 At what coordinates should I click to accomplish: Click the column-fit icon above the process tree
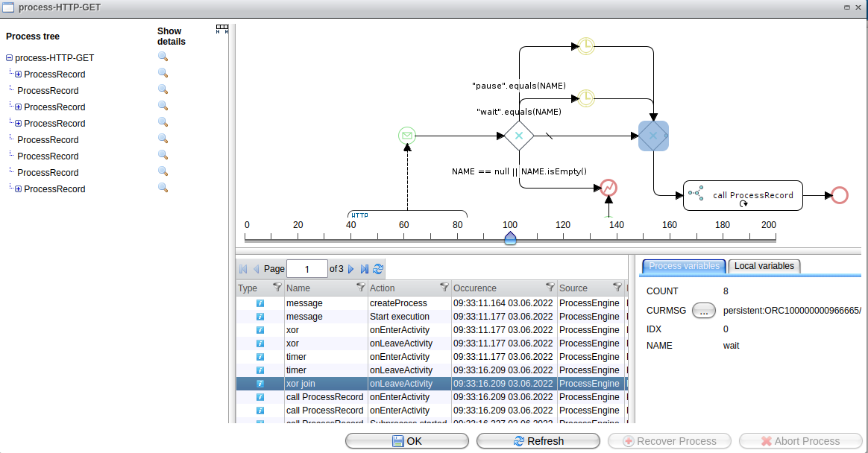pos(222,29)
